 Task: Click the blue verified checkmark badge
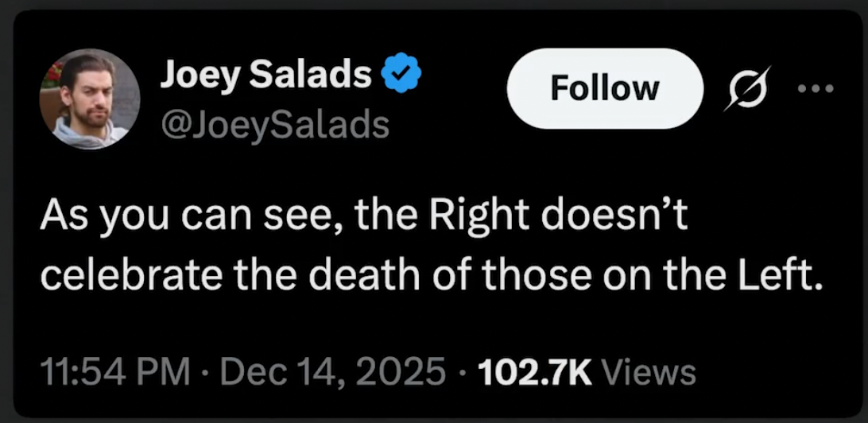coord(401,77)
